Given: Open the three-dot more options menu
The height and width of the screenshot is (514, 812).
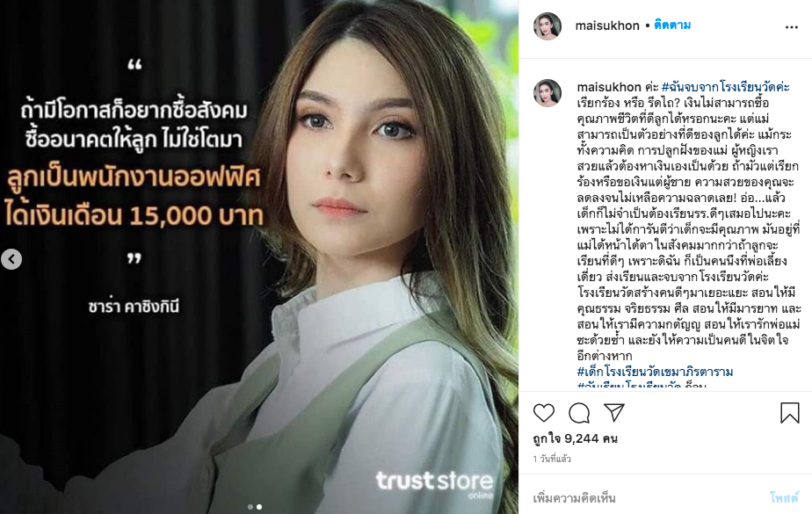Looking at the screenshot, I should 791,27.
